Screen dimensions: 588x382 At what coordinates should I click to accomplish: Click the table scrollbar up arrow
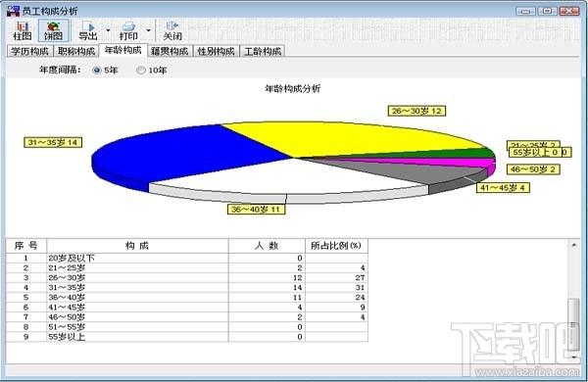574,245
